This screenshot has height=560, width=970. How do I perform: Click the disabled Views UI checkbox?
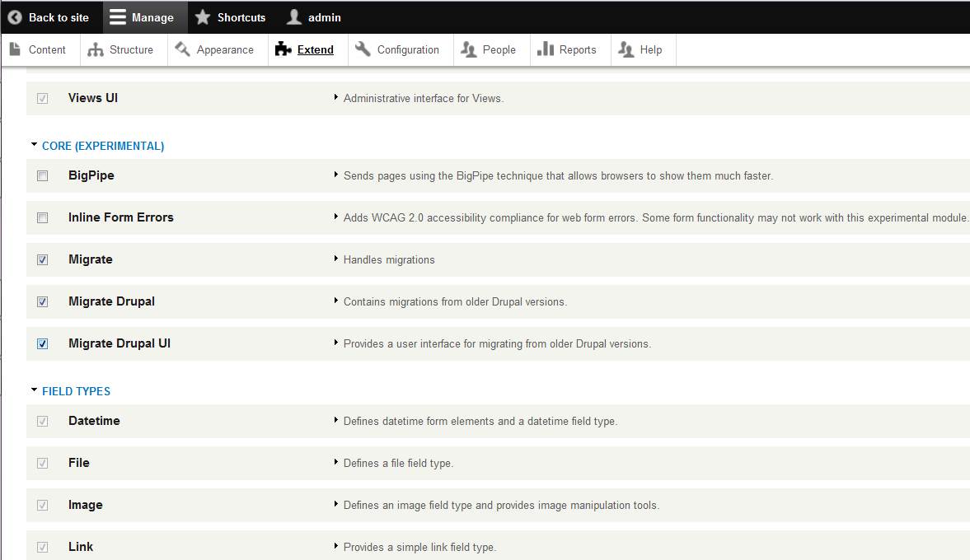[42, 98]
